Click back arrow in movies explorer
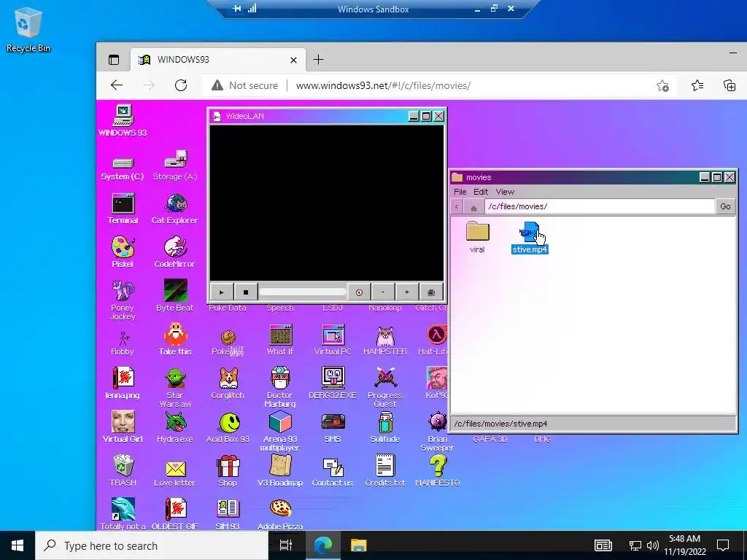Image resolution: width=747 pixels, height=560 pixels. pos(457,206)
